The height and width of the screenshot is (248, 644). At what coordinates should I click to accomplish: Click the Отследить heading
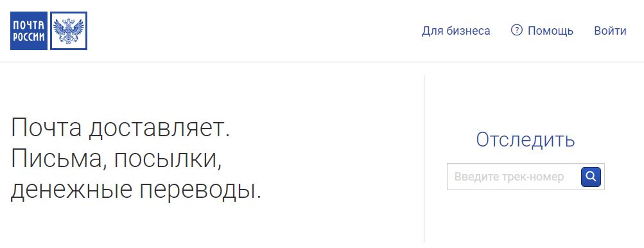click(525, 140)
